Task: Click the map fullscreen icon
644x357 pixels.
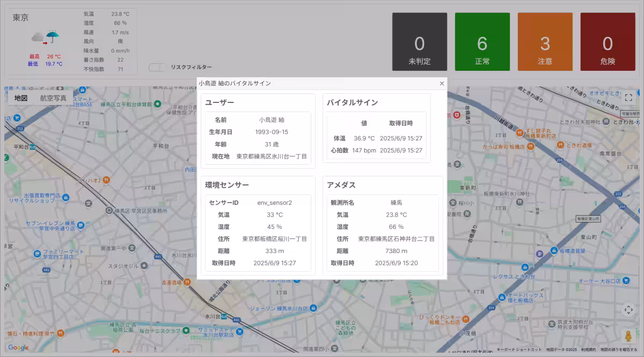Action: [x=628, y=98]
